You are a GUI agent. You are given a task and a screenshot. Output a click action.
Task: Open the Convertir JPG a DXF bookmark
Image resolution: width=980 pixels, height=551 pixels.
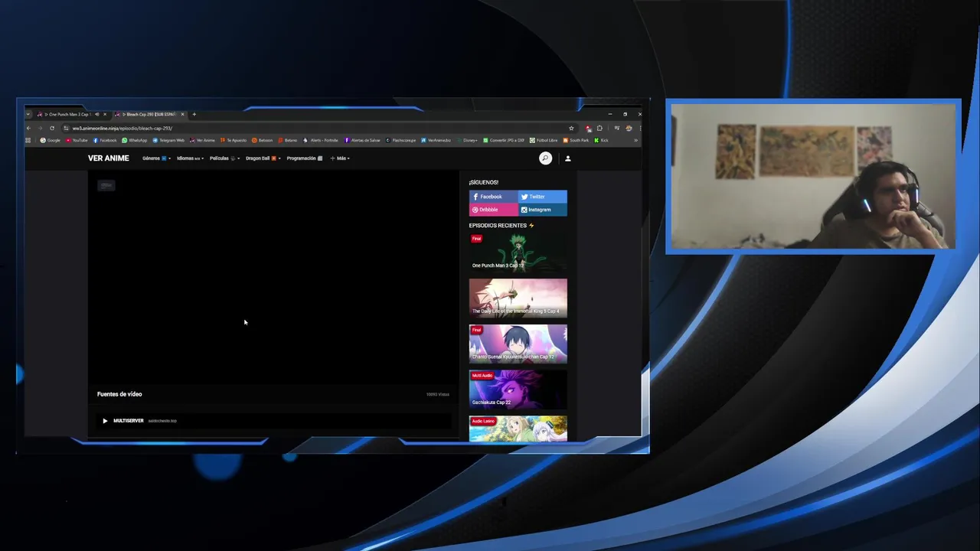(503, 140)
